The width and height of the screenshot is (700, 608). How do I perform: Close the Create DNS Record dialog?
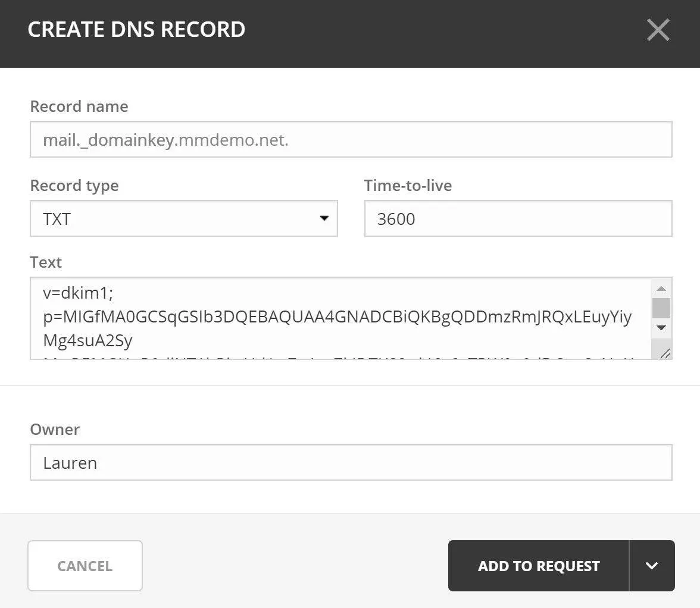tap(658, 30)
